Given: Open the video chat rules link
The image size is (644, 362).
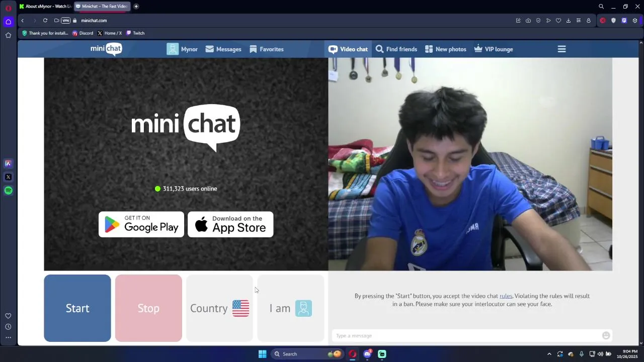Looking at the screenshot, I should pyautogui.click(x=506, y=296).
